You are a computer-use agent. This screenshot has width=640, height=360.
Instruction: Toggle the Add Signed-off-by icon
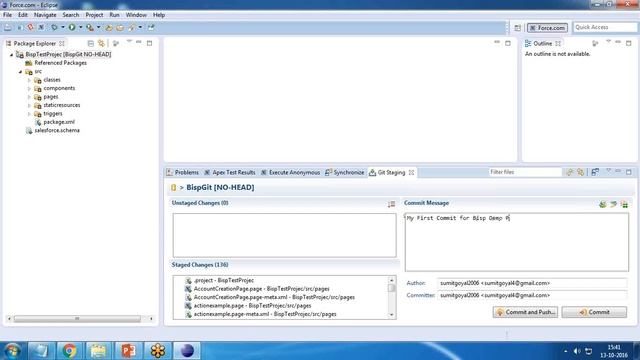pos(613,204)
